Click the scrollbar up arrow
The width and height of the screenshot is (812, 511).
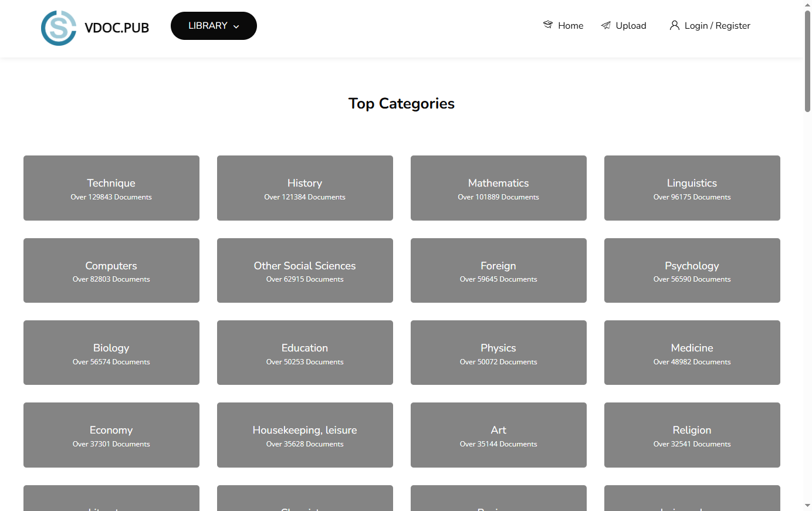click(807, 4)
